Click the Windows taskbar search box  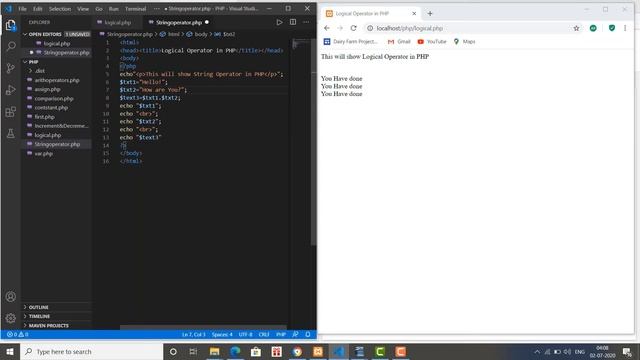click(x=91, y=351)
